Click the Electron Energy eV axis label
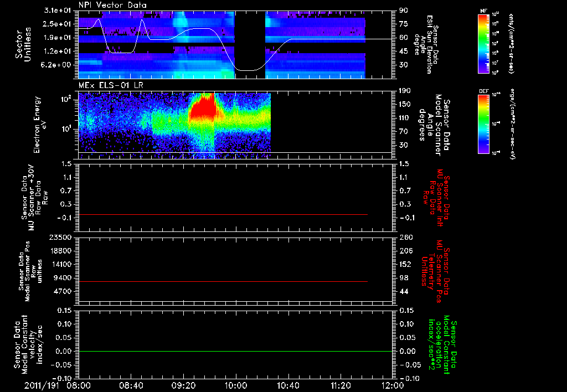567x392 pixels. pos(39,125)
